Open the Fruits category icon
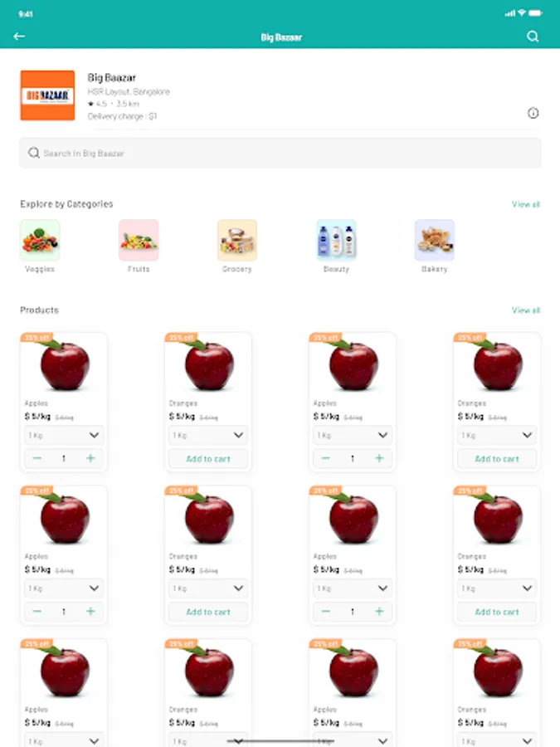 [139, 240]
